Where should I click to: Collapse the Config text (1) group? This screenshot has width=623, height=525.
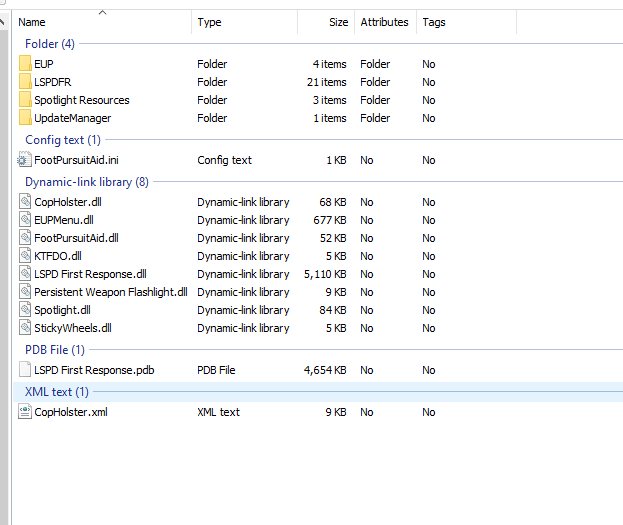pyautogui.click(x=62, y=140)
